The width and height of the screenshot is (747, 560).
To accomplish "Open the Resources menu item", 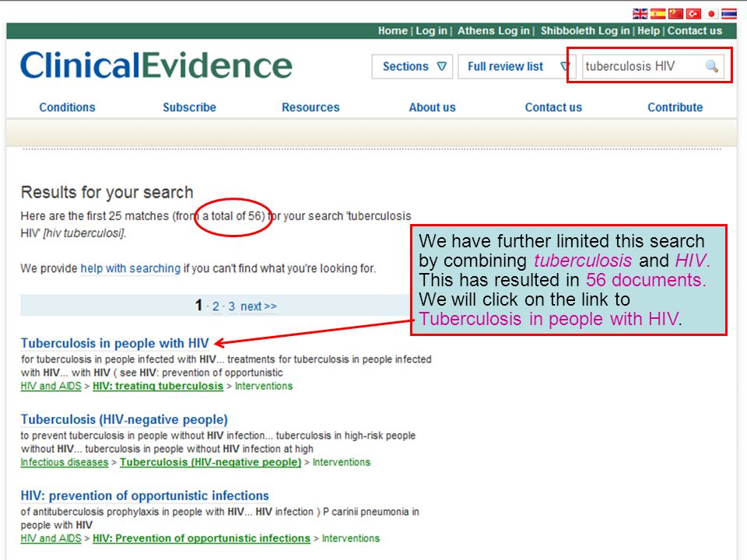I will [310, 107].
